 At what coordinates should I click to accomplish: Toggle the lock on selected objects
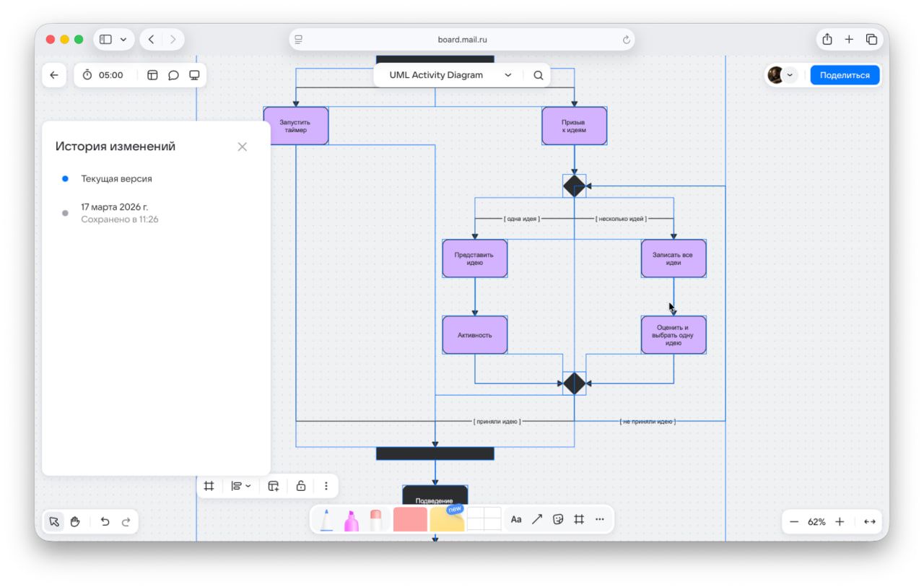(301, 486)
